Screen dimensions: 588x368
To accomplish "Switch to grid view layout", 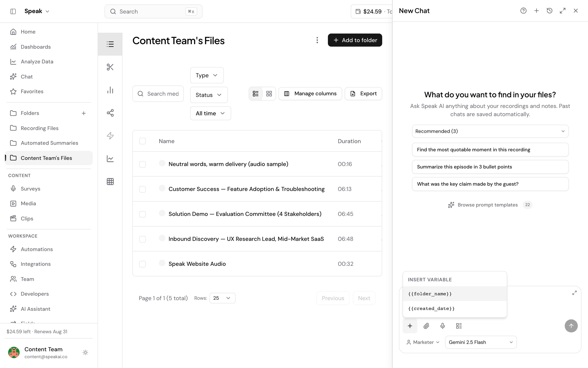I will point(269,94).
